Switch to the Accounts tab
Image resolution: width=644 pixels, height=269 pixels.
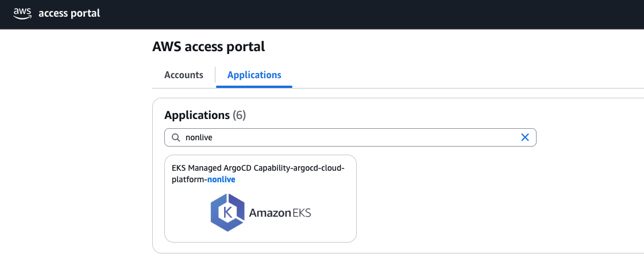click(184, 75)
